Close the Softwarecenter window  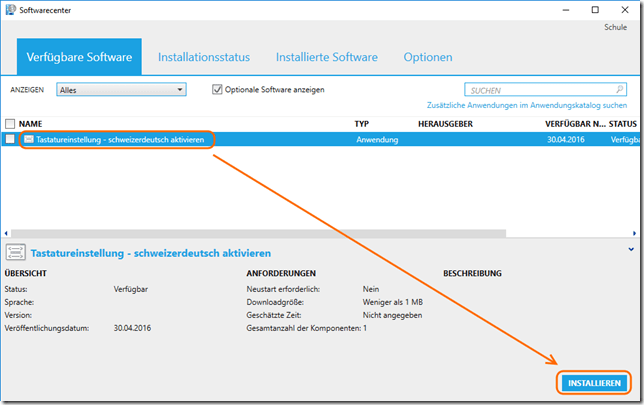[623, 9]
